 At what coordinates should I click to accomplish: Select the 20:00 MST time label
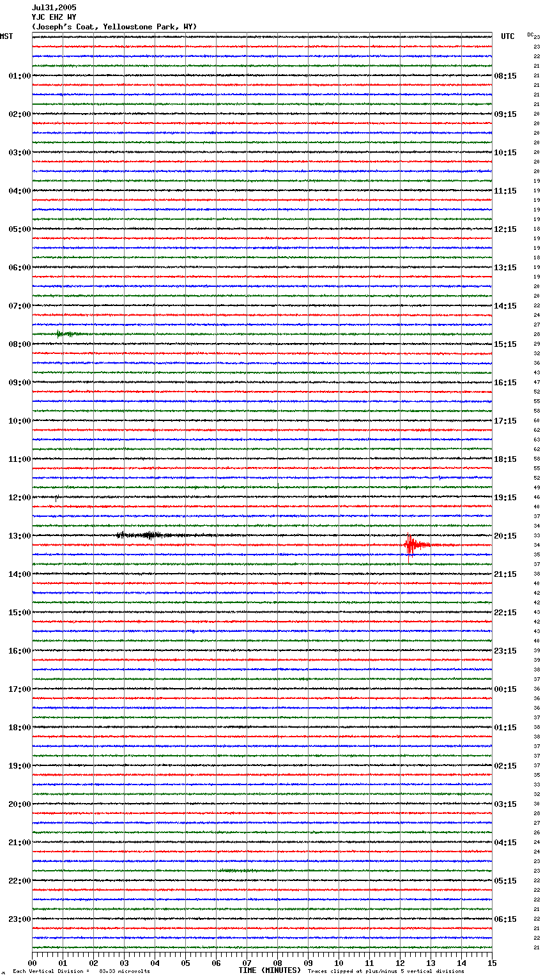pos(20,804)
